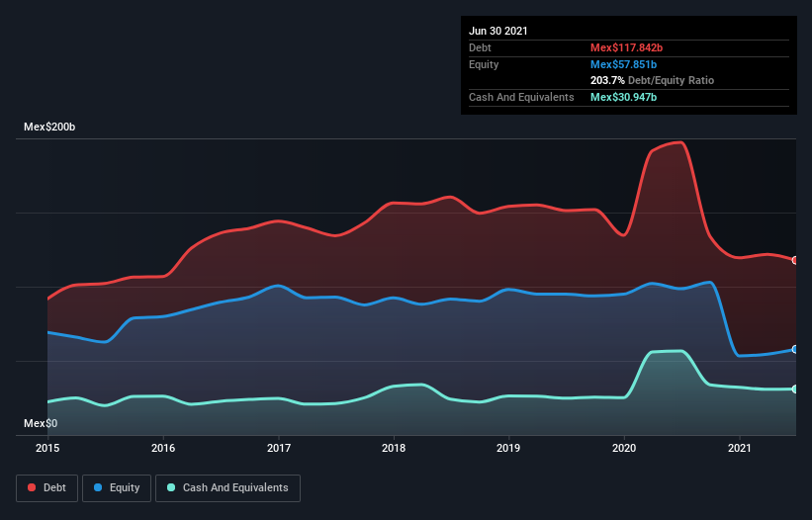
Task: Click the Mex$200b axis label
Action: [49, 127]
